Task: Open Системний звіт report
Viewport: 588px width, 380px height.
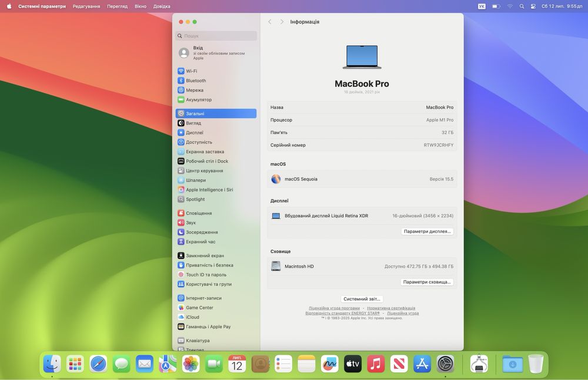Action: [x=362, y=299]
